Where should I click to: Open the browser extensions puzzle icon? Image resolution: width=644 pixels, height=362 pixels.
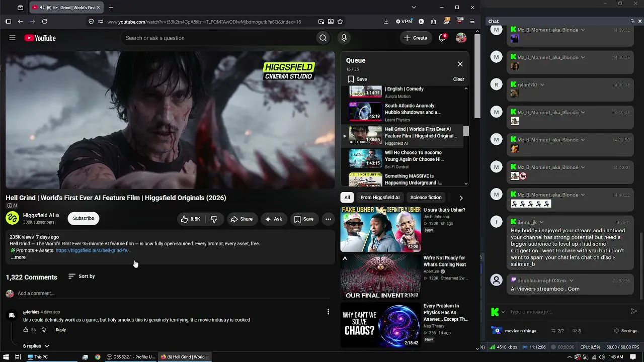(433, 22)
